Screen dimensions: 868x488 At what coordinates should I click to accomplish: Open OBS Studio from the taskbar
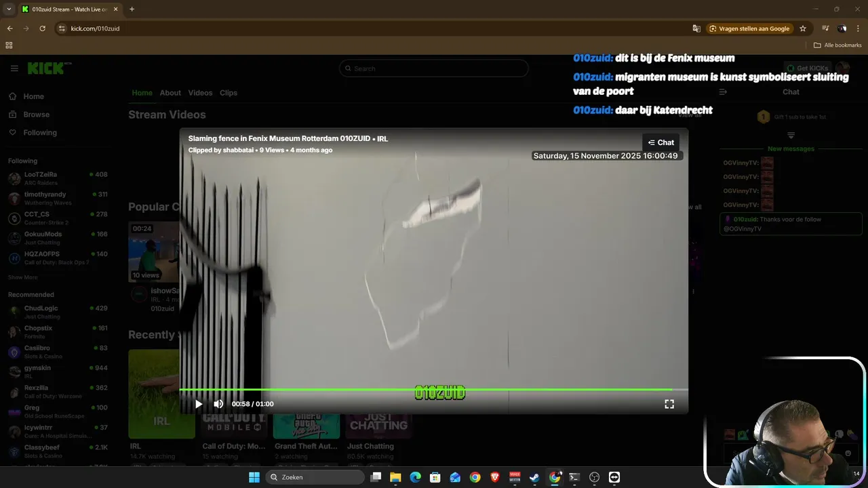[595, 477]
